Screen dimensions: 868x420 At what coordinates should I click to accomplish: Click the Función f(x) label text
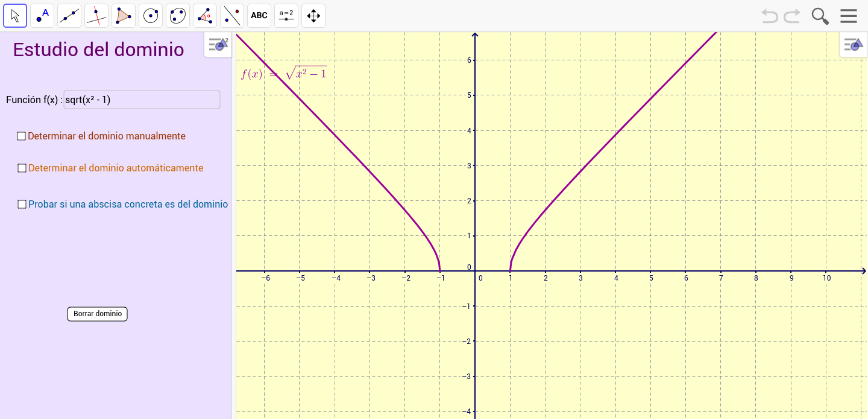pos(34,100)
